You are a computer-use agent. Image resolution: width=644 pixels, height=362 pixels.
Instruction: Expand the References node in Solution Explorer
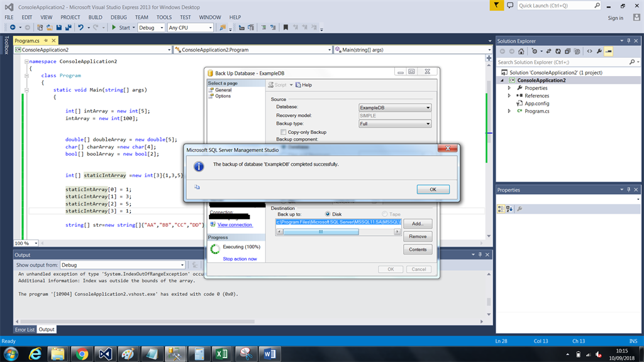[509, 96]
